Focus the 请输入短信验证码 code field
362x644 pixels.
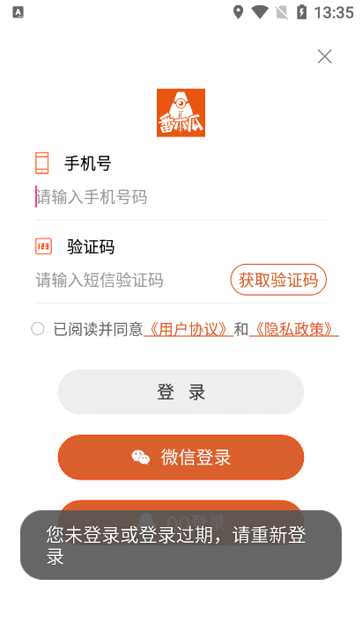(x=129, y=280)
